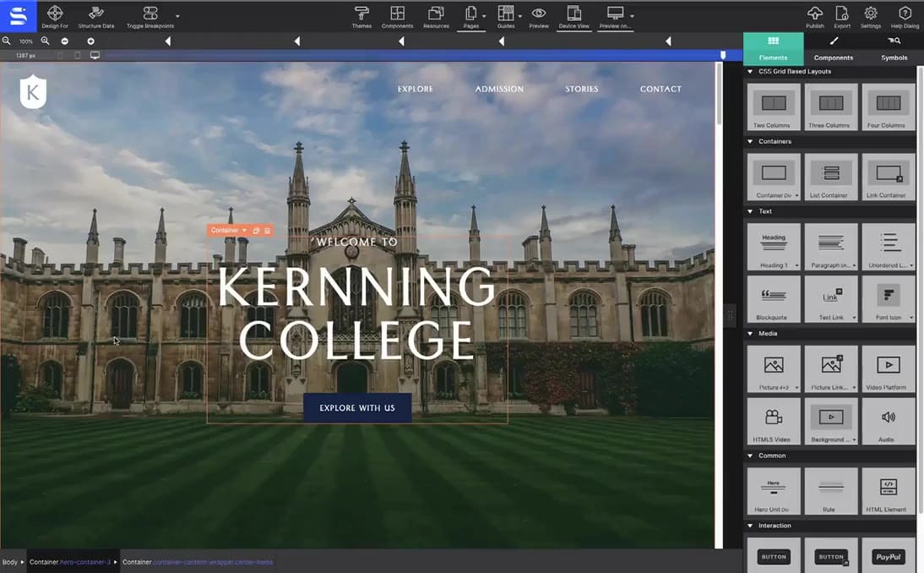Click the Export icon

[x=842, y=16]
